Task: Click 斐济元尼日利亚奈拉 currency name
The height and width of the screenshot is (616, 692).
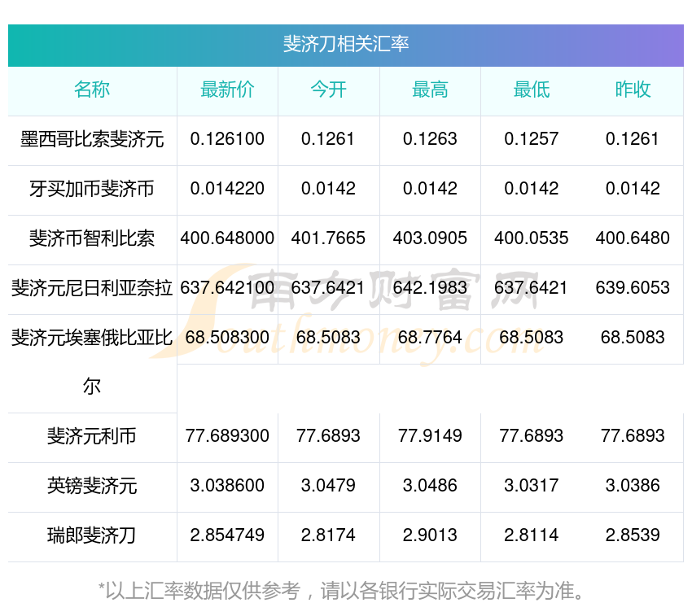Action: point(92,288)
